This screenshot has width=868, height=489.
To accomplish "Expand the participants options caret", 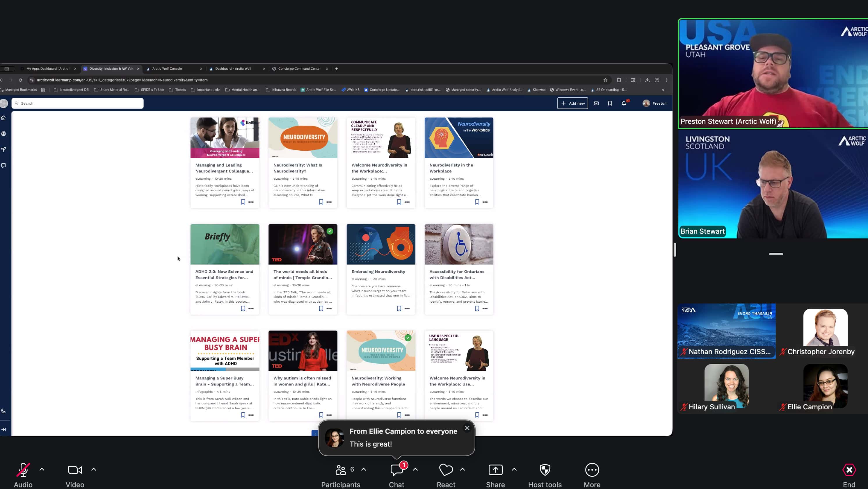I will 364,469.
